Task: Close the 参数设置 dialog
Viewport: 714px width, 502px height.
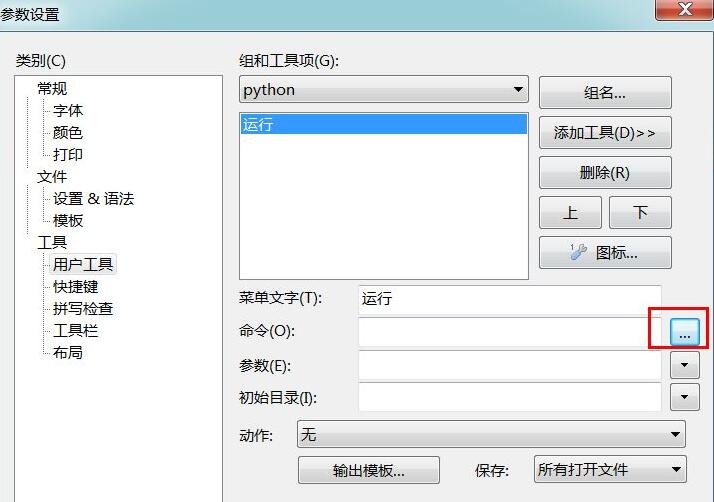Action: click(x=685, y=9)
